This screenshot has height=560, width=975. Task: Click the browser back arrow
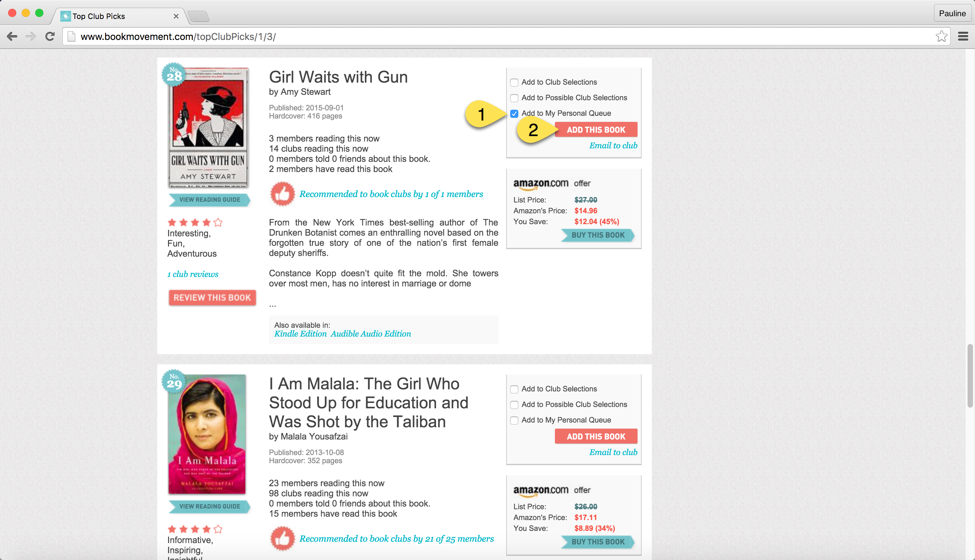tap(12, 37)
